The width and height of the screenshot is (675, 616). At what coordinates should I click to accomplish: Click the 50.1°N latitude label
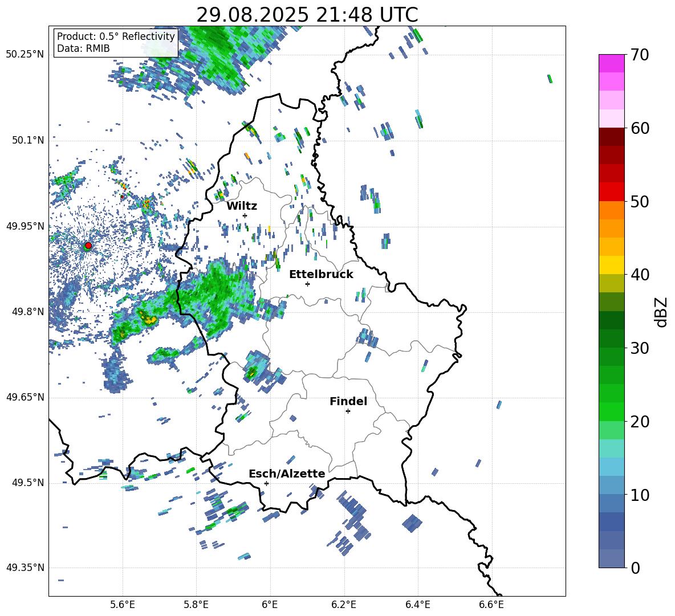click(28, 140)
